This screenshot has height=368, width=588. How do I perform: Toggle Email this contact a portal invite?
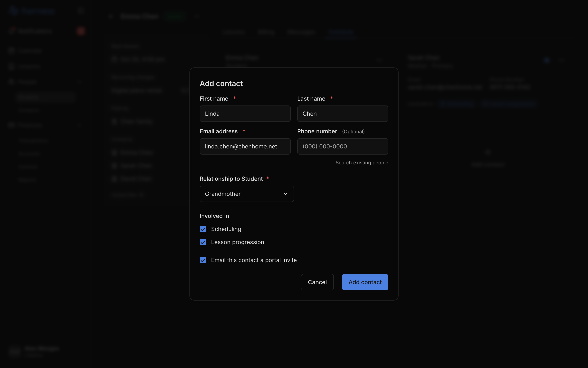203,260
